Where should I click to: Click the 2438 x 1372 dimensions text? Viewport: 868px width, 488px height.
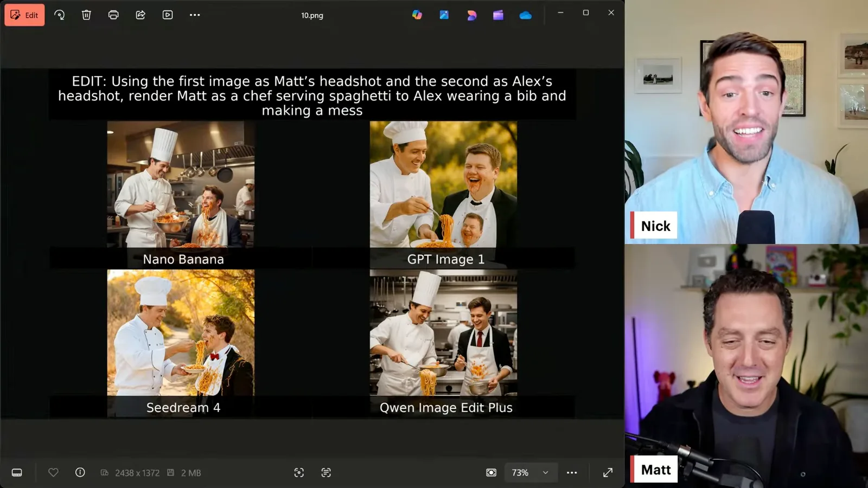137,473
